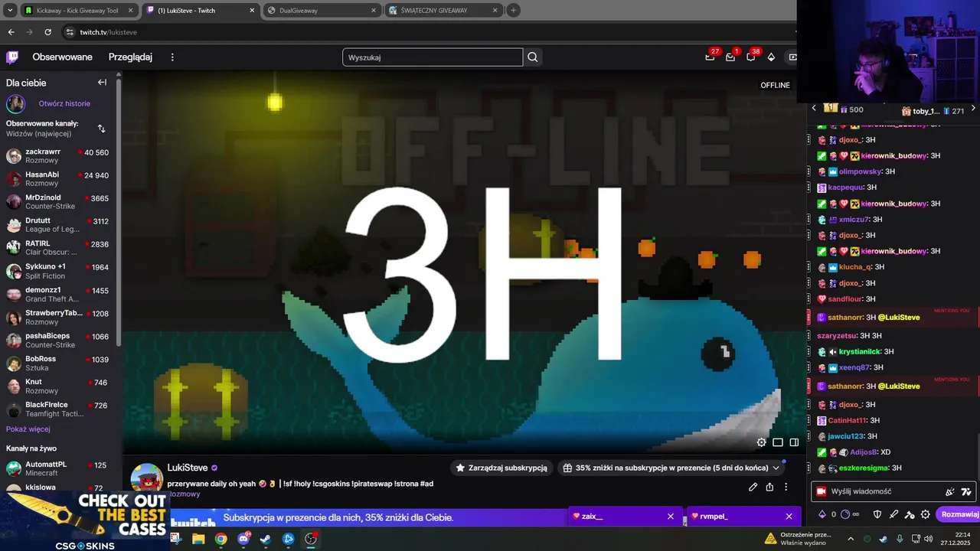Click the search magnifier button

(533, 57)
